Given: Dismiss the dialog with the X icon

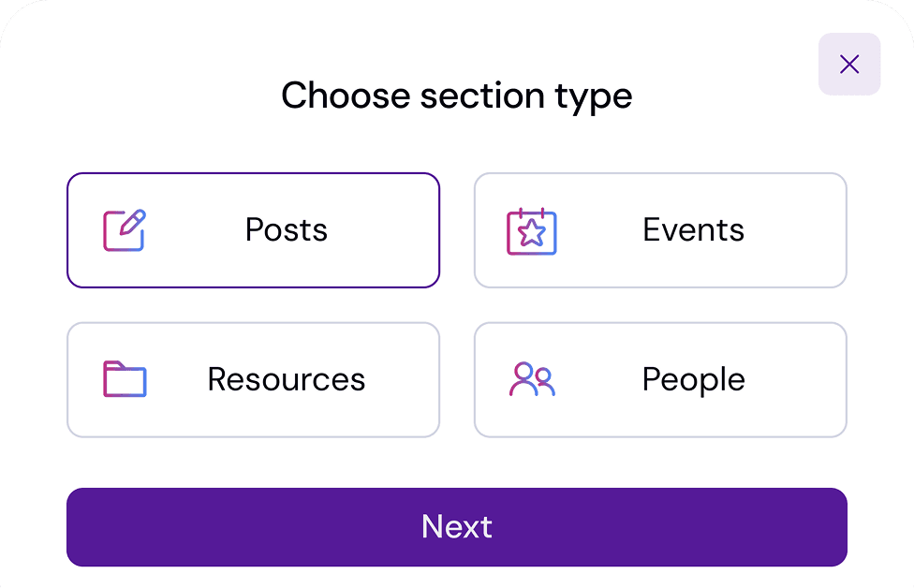Looking at the screenshot, I should point(849,65).
